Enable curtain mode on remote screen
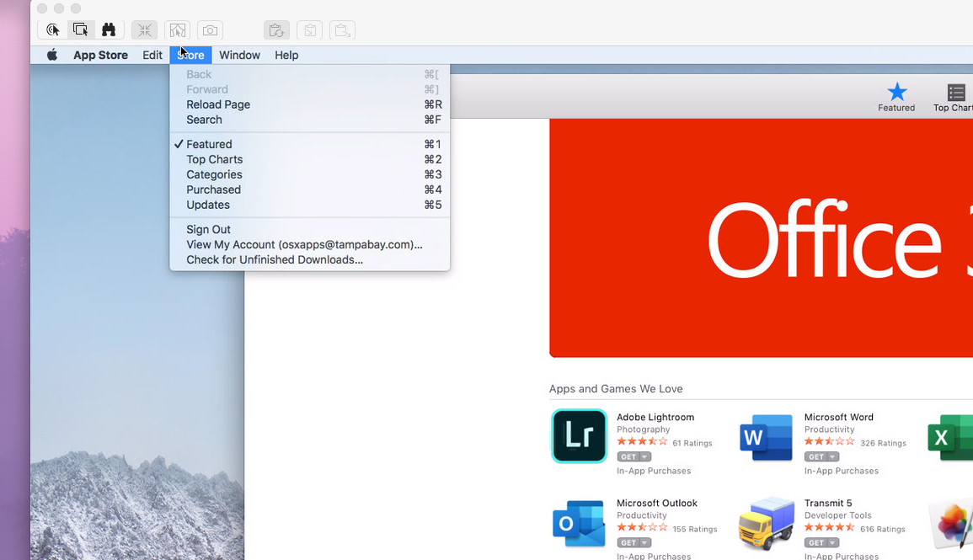 178,29
